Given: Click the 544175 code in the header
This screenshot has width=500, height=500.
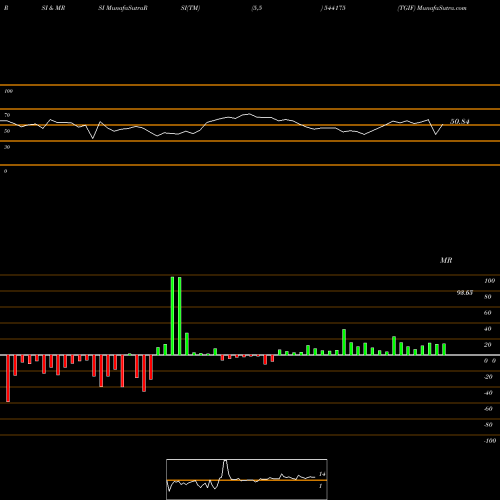Looking at the screenshot, I should 334,8.
